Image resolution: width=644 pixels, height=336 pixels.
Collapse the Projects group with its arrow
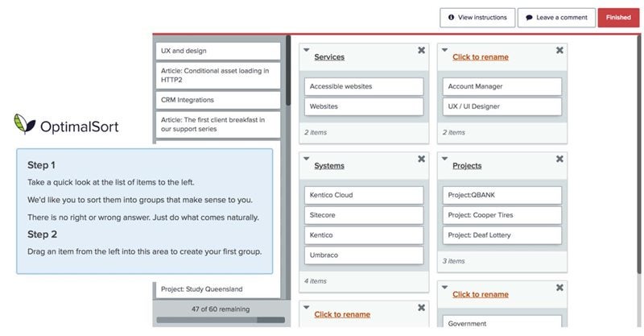444,159
